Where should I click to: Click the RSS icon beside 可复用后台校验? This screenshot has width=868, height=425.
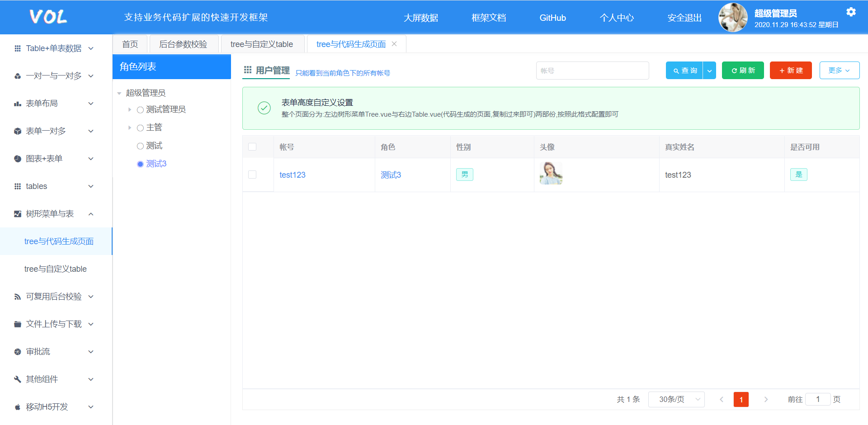(x=18, y=297)
